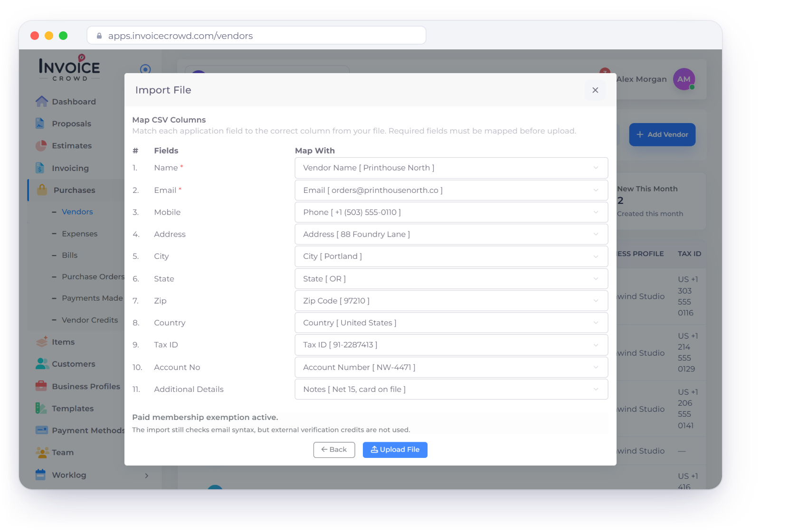The width and height of the screenshot is (798, 532).
Task: Open the City mapping dropdown
Action: point(451,256)
